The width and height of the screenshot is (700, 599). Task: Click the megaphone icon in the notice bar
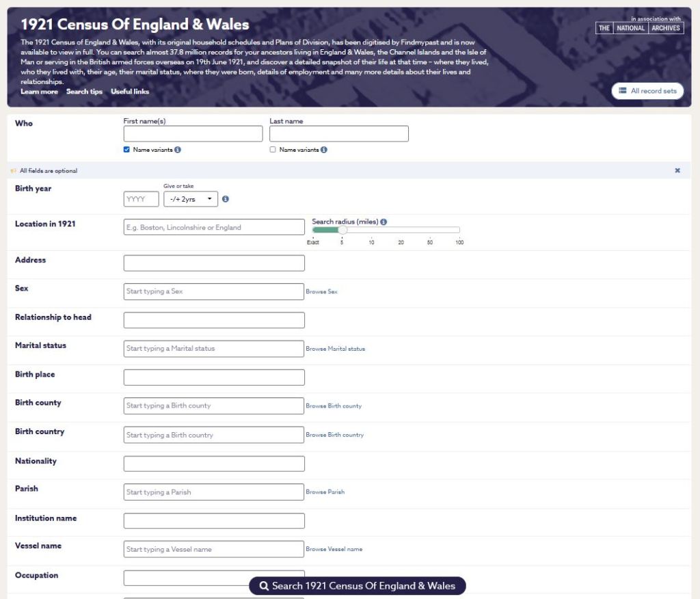(x=13, y=171)
